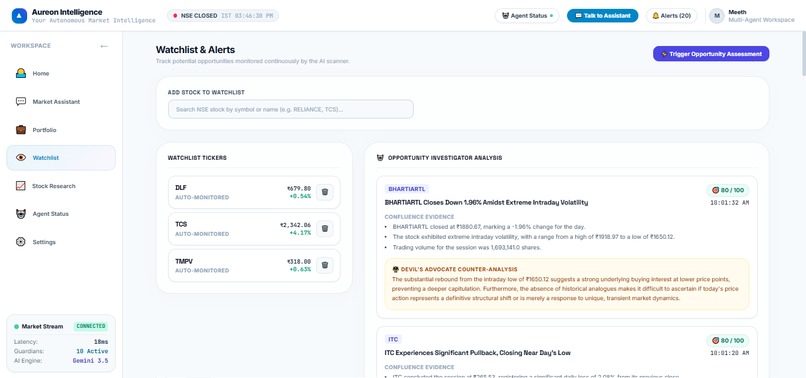Open the Settings menu item
Viewport: 806px width, 378px height.
click(x=61, y=242)
